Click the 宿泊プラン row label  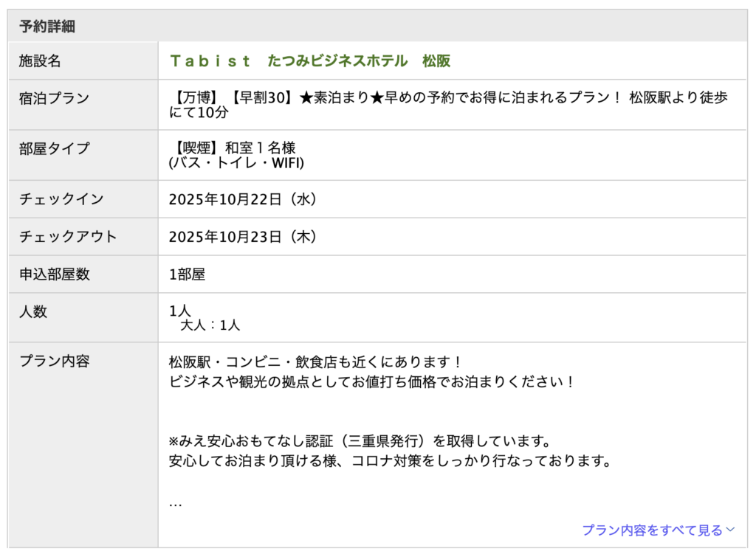(54, 98)
